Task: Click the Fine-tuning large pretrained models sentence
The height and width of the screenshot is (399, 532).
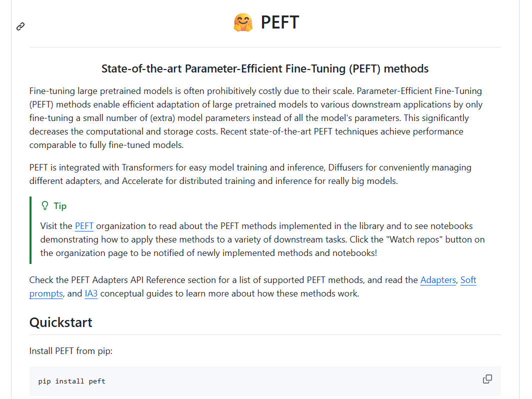Action: tap(191, 91)
